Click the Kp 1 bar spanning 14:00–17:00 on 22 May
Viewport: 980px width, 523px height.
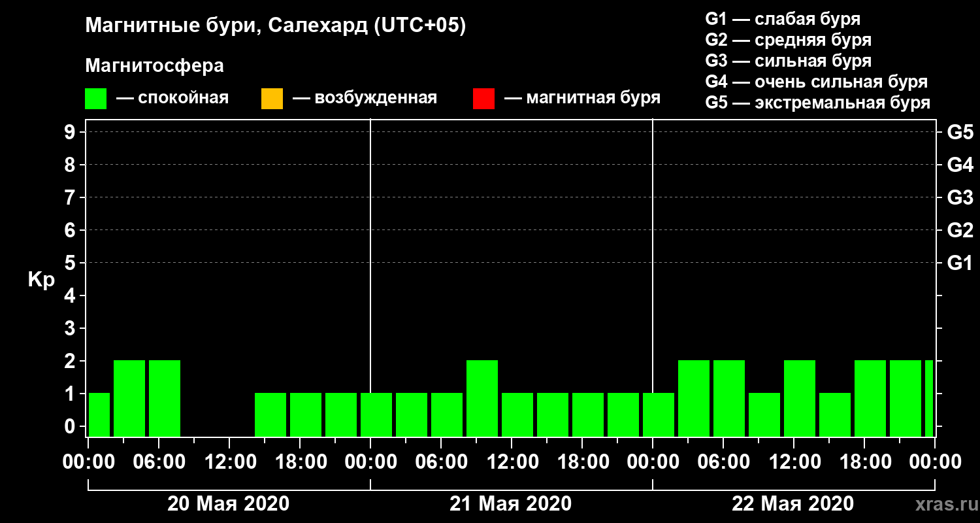tap(835, 414)
